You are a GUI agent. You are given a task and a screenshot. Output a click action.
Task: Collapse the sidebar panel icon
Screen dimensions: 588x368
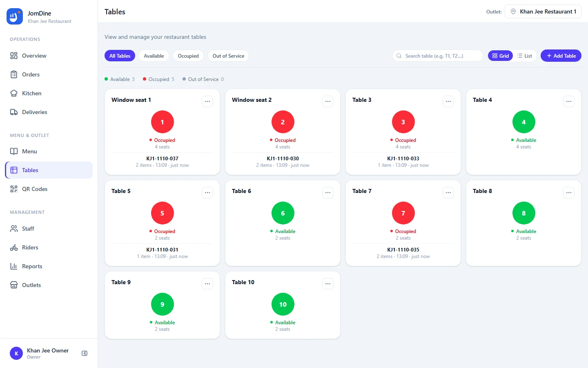85,353
